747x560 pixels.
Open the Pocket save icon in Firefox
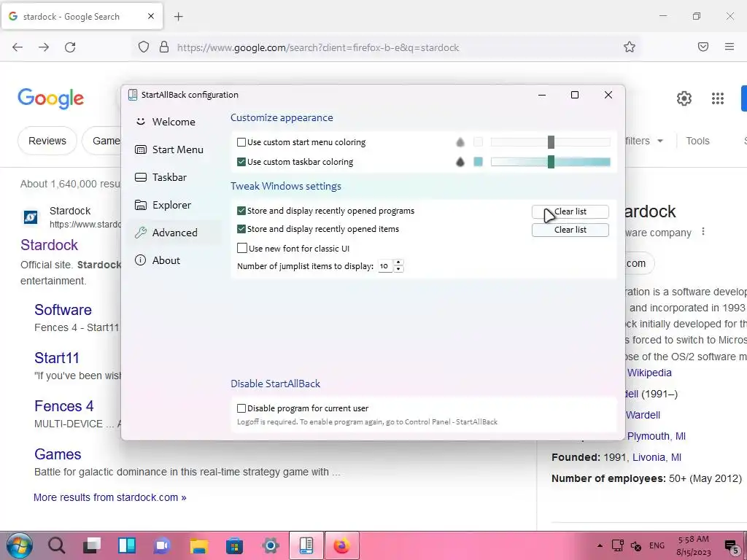point(703,47)
